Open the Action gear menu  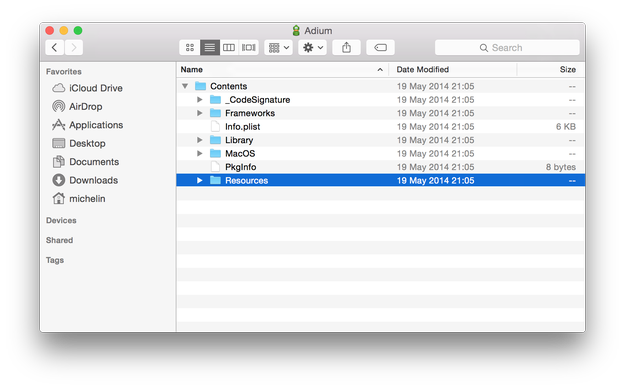(x=312, y=47)
